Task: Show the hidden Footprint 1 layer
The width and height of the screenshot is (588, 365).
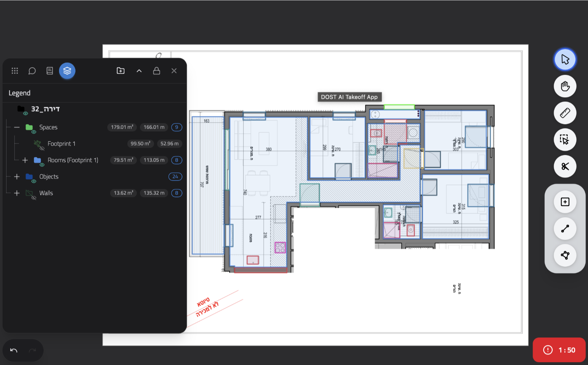Action: (42, 149)
